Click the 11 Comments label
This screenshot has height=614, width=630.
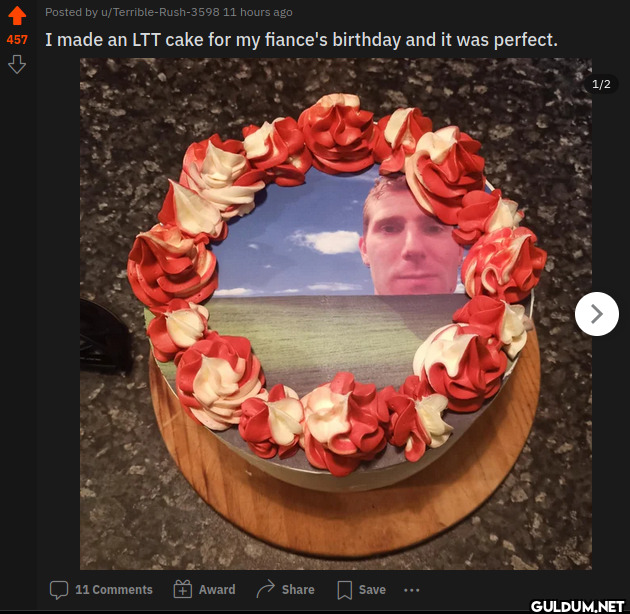tap(114, 589)
